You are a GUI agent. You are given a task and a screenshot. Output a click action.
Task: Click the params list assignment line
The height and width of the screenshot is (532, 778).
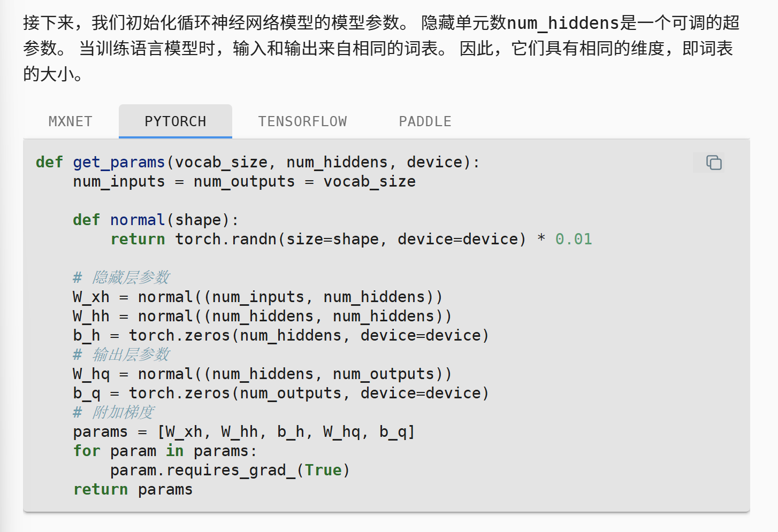(x=244, y=431)
